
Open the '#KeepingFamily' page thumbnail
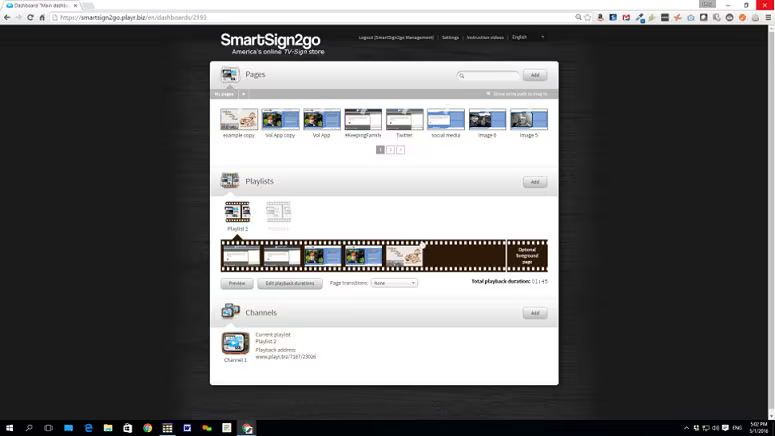tap(363, 119)
